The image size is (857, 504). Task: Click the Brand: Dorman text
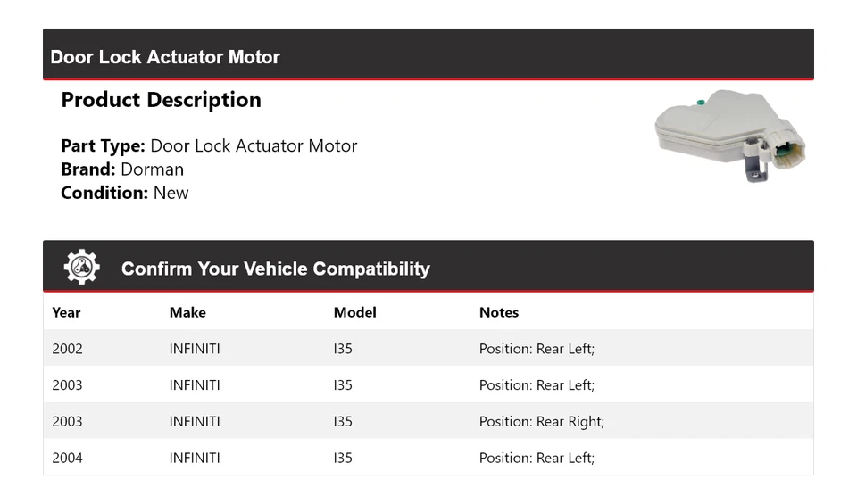[x=122, y=169]
